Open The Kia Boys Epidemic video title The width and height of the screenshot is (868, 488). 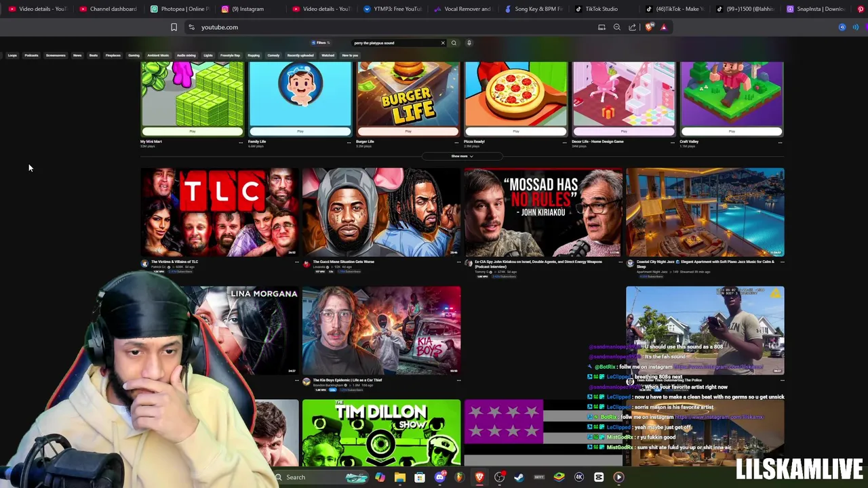pyautogui.click(x=347, y=380)
